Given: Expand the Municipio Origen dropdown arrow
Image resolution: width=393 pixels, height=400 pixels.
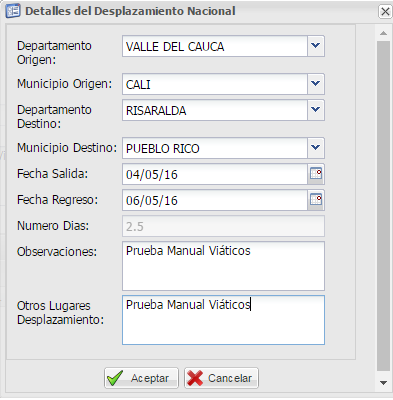Looking at the screenshot, I should click(316, 84).
